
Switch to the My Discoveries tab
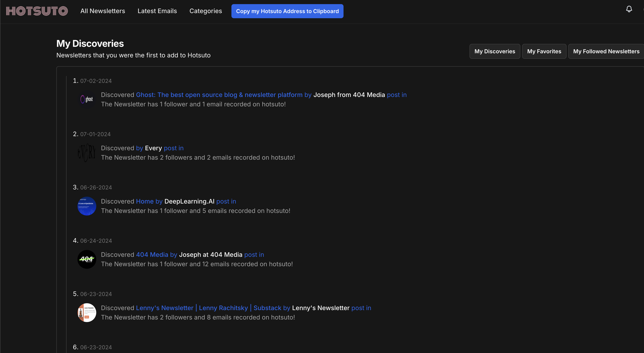point(495,51)
